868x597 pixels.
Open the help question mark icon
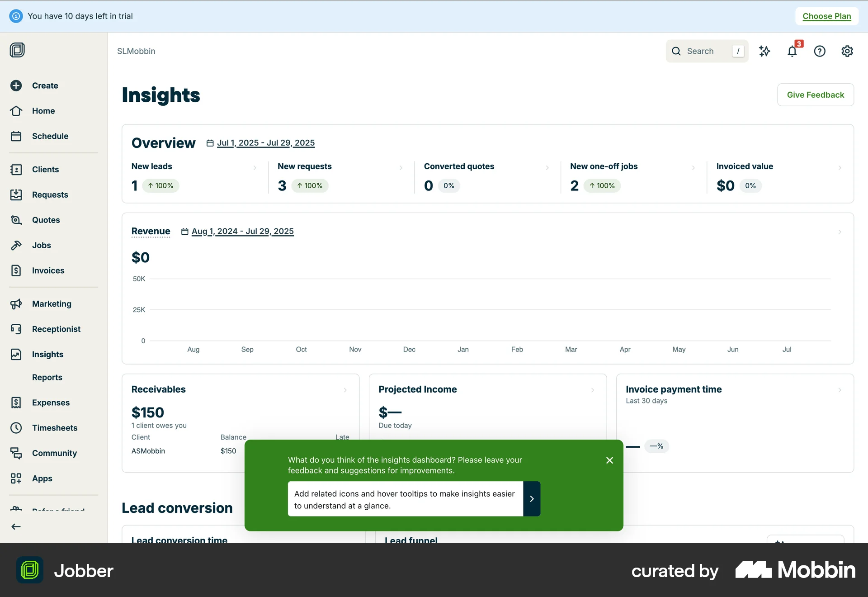820,51
